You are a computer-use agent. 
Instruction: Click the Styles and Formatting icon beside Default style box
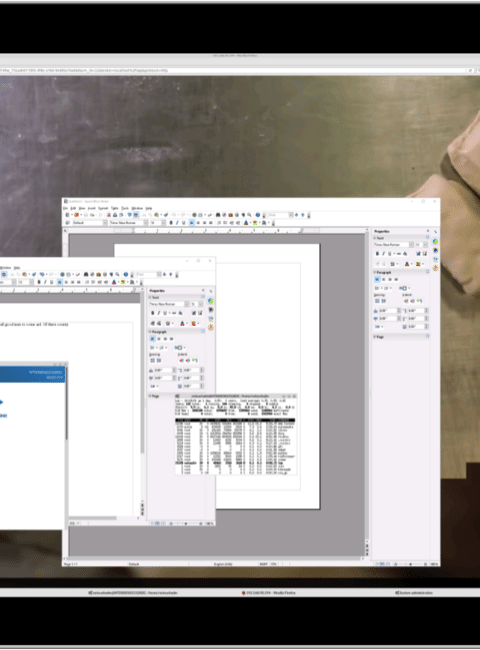click(68, 223)
